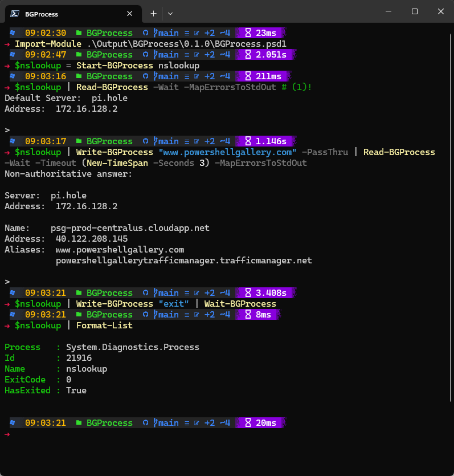Click the GitHub icon in the 09:02:47 prompt

(146, 55)
